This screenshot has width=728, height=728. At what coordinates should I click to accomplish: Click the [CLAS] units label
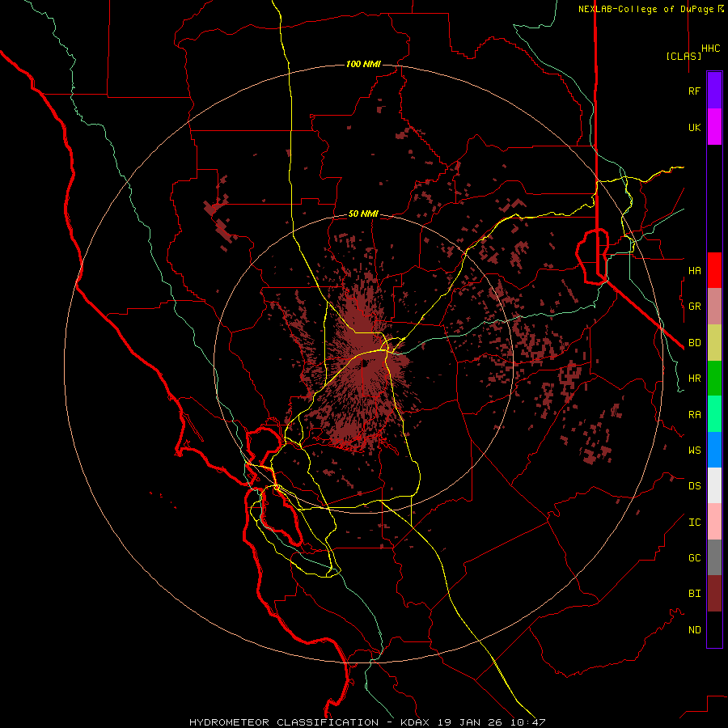pyautogui.click(x=684, y=56)
